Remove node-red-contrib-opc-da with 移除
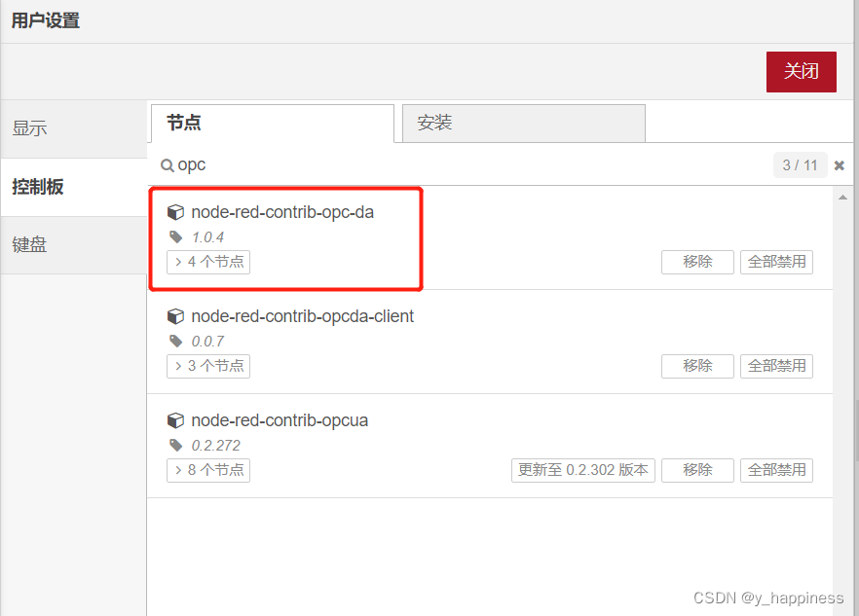The width and height of the screenshot is (859, 616). [697, 262]
